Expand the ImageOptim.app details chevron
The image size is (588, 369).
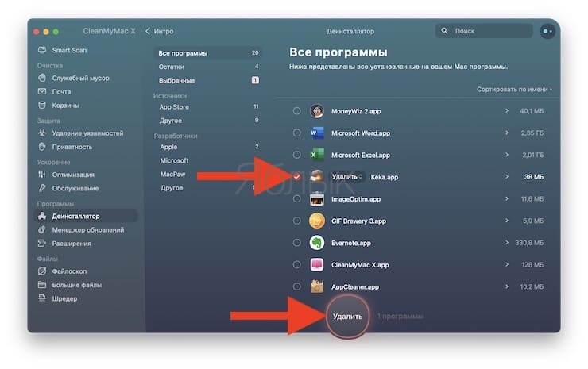point(507,198)
